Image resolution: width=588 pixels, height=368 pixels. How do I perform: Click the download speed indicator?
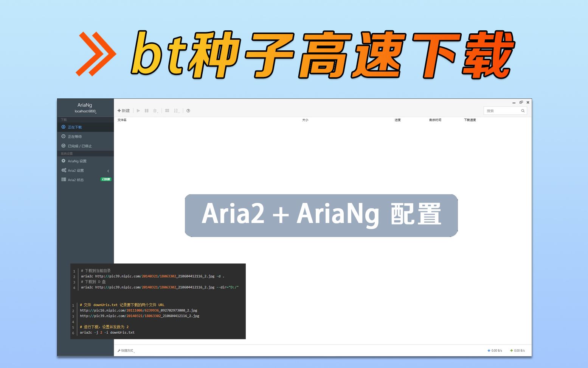point(495,351)
